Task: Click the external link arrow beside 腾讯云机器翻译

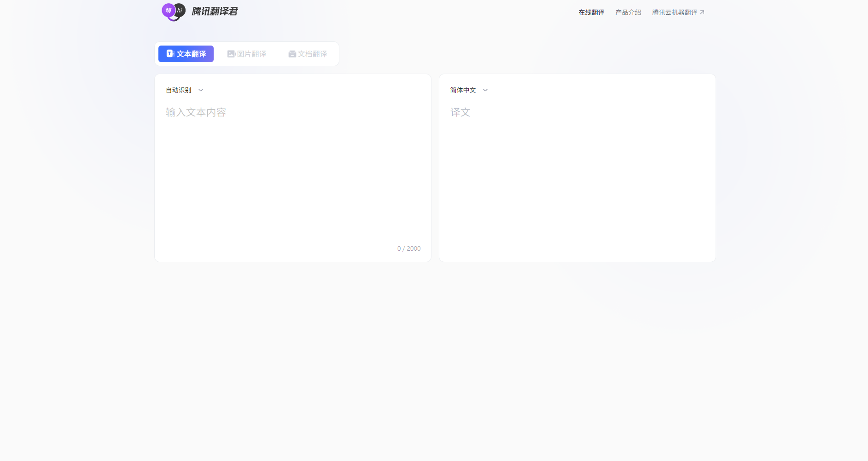Action: point(702,12)
